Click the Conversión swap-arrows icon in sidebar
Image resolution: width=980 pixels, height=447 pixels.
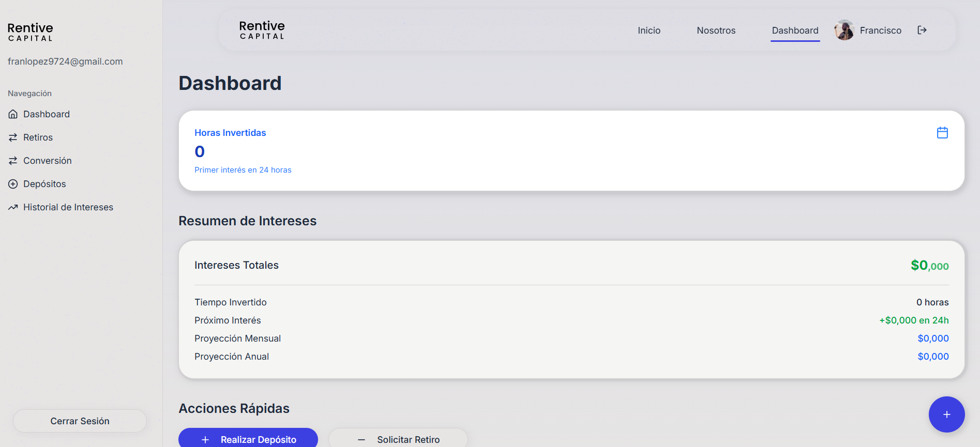pos(13,161)
